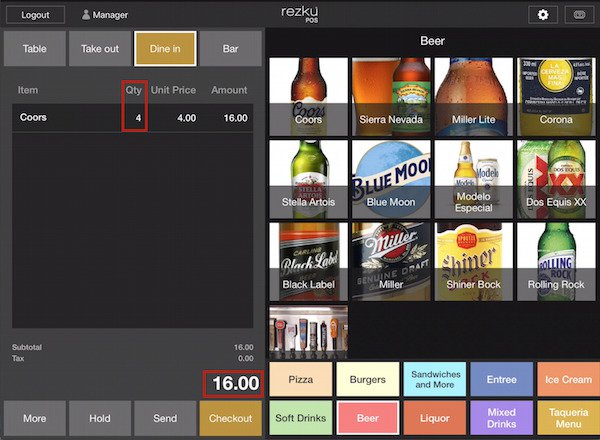
Task: Add Rolling Rock to the order
Action: 556,262
